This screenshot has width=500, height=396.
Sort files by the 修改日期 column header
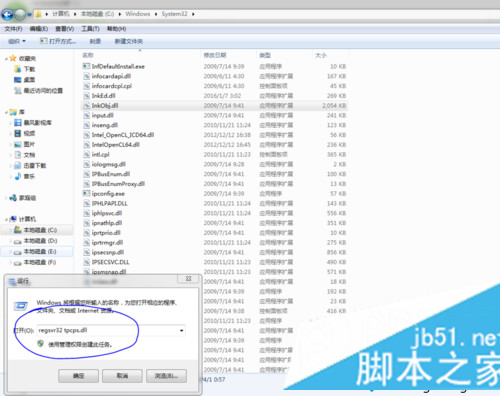click(215, 55)
